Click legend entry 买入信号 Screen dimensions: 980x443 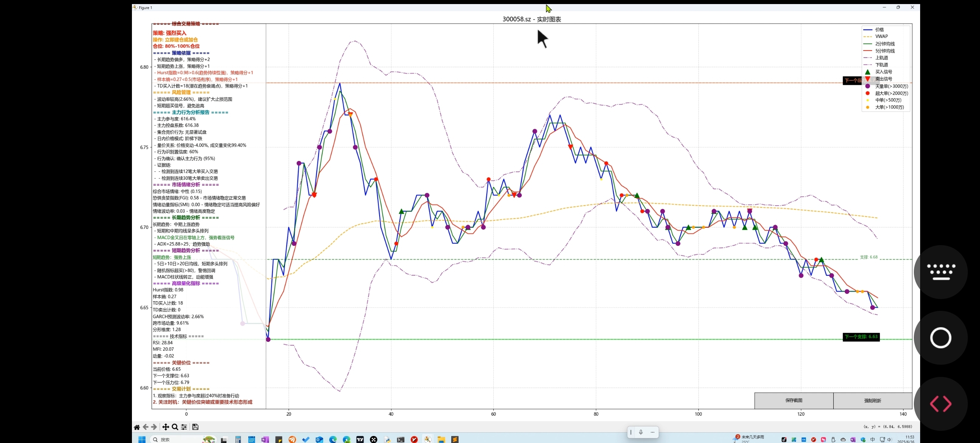884,72
